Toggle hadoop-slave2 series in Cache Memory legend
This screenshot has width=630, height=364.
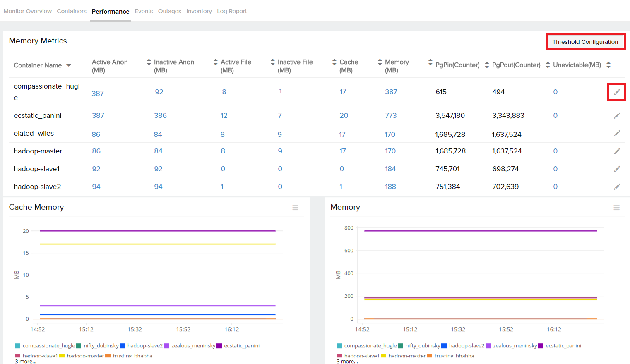(144, 346)
